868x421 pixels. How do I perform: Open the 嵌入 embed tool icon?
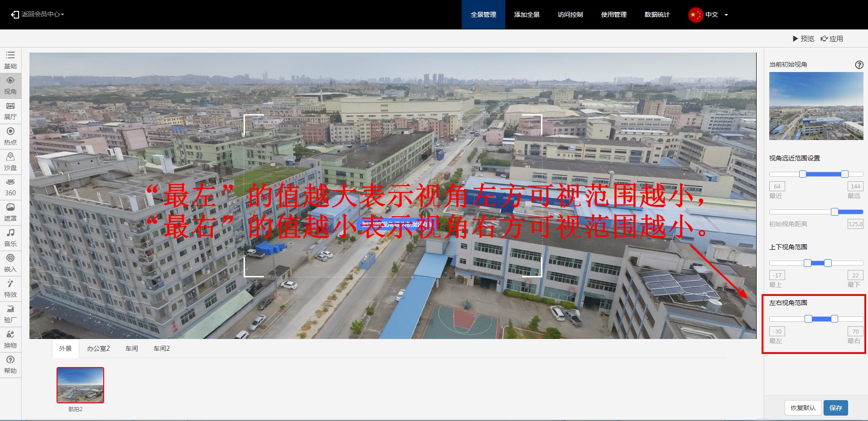point(10,263)
